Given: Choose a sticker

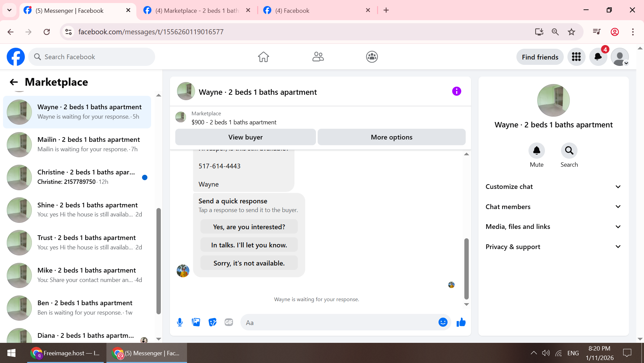Looking at the screenshot, I should (213, 322).
